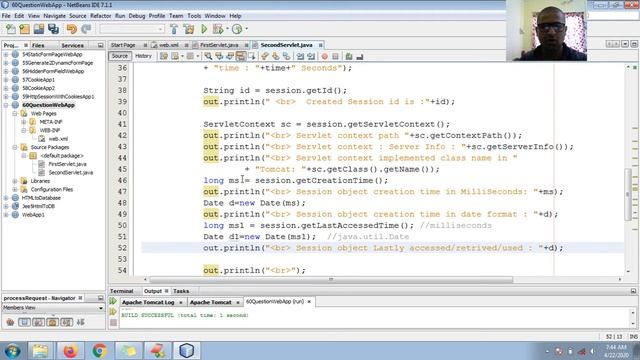Click the Next Bookmark editor icon
Screen dimensions: 640x360
pyautogui.click(x=276, y=56)
